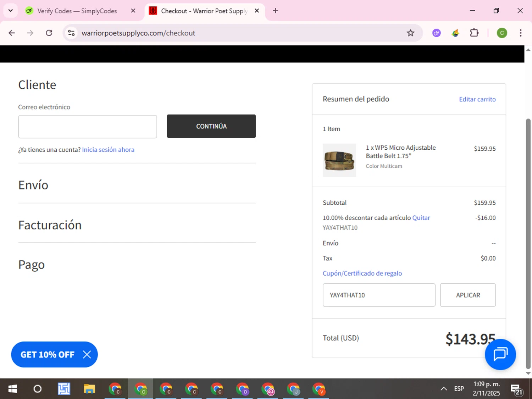Image resolution: width=532 pixels, height=399 pixels.
Task: Click GET 10% OFF banner
Action: click(x=48, y=355)
